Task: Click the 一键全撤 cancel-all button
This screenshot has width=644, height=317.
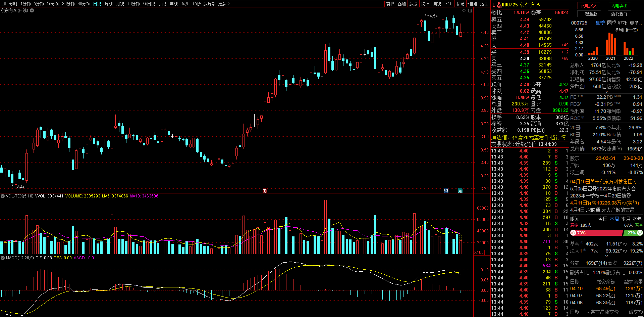Action: pos(589,14)
